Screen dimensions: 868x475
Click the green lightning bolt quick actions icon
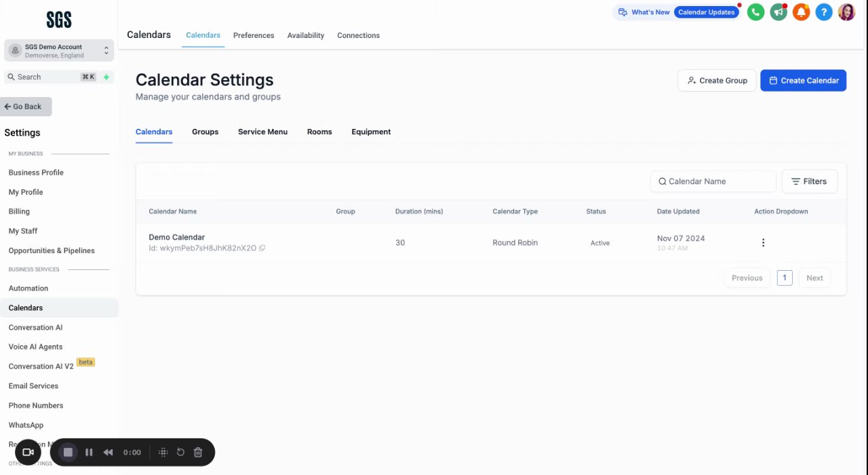pos(106,77)
